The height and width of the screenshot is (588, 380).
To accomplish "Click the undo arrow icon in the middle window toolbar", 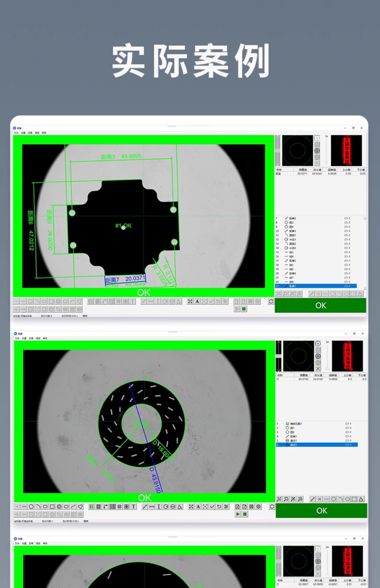I will point(219,507).
